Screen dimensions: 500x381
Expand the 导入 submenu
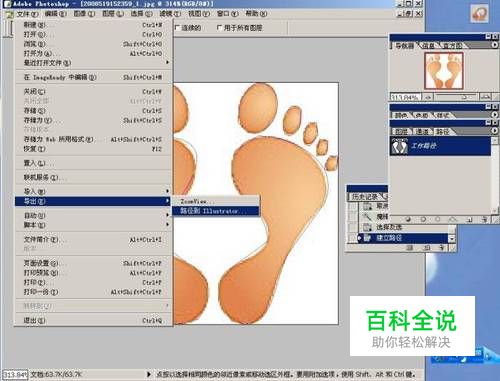tap(167, 191)
